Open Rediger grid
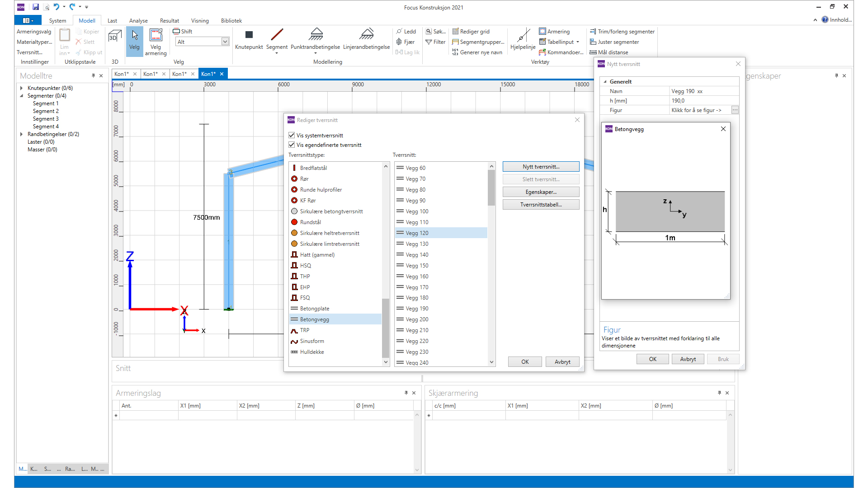Screen dimensions: 868x488 click(471, 32)
